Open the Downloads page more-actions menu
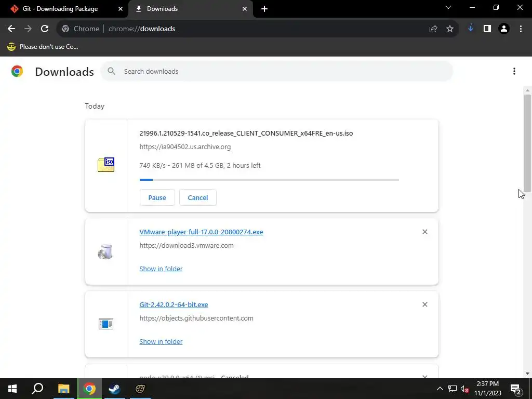532x399 pixels. point(514,71)
